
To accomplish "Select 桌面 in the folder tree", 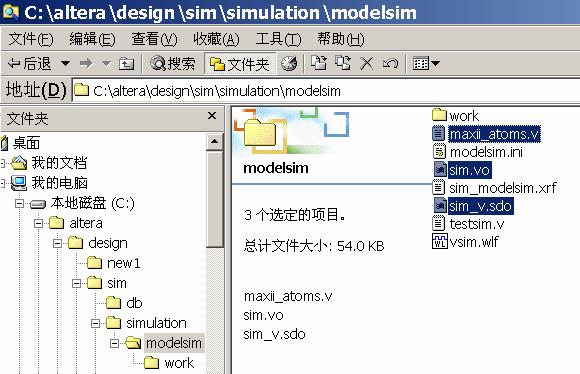I will coord(27,143).
